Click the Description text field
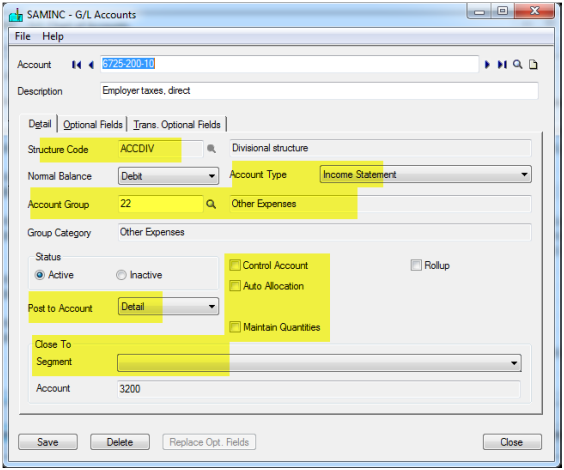 319,91
